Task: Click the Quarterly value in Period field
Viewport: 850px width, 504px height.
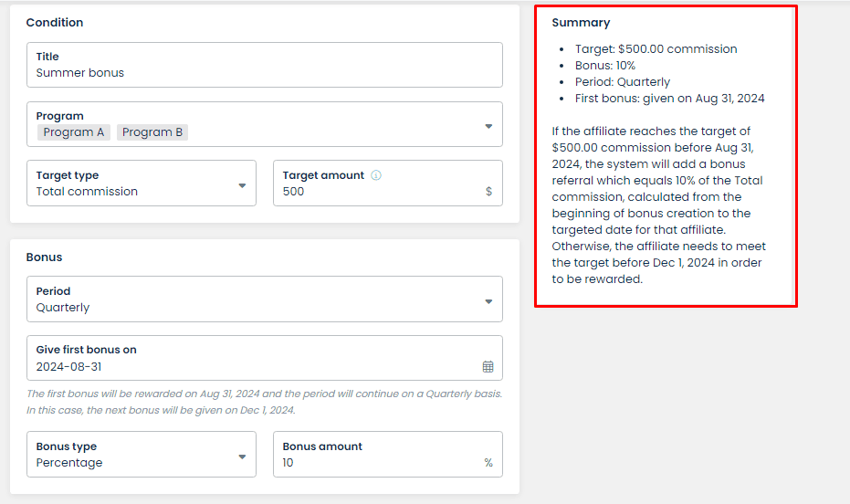Action: click(x=63, y=308)
